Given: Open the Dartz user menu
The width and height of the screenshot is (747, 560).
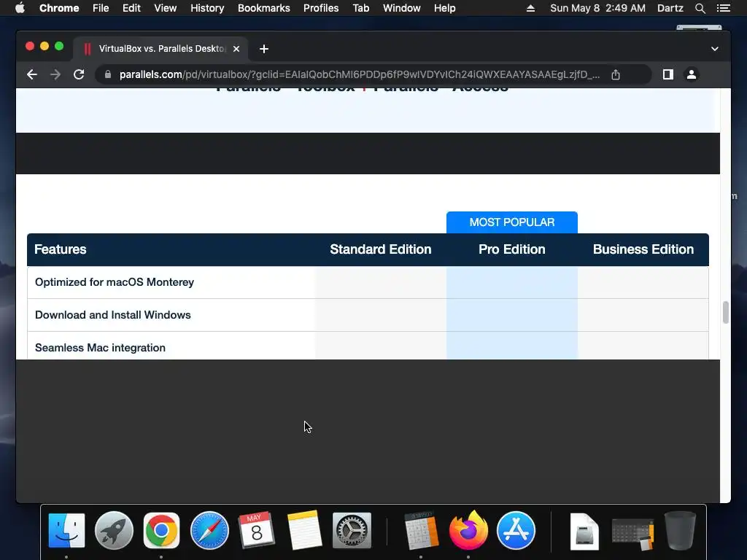Looking at the screenshot, I should (670, 8).
